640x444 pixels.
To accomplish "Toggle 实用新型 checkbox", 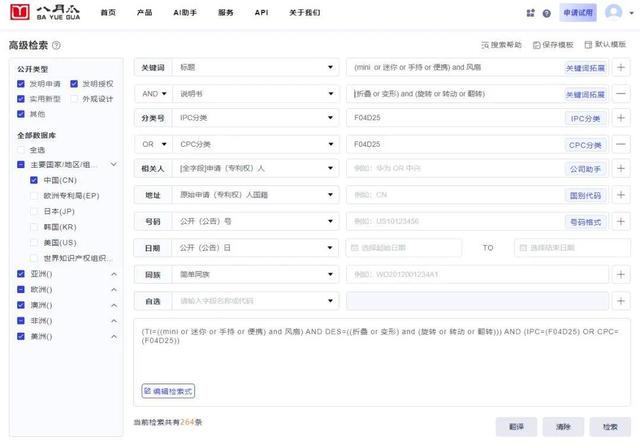I will [x=21, y=99].
